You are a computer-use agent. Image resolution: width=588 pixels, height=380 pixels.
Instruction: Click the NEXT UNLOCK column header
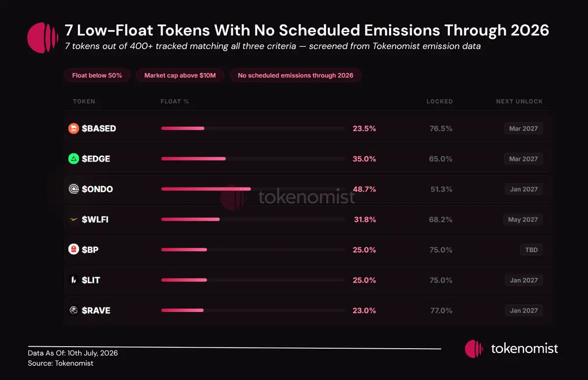coord(519,101)
